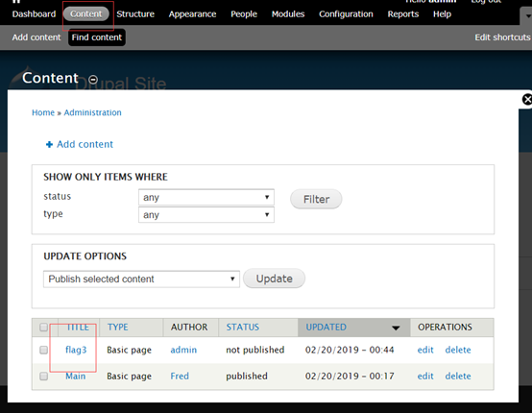Image resolution: width=532 pixels, height=413 pixels.
Task: Open the type filter dropdown
Action: (206, 215)
